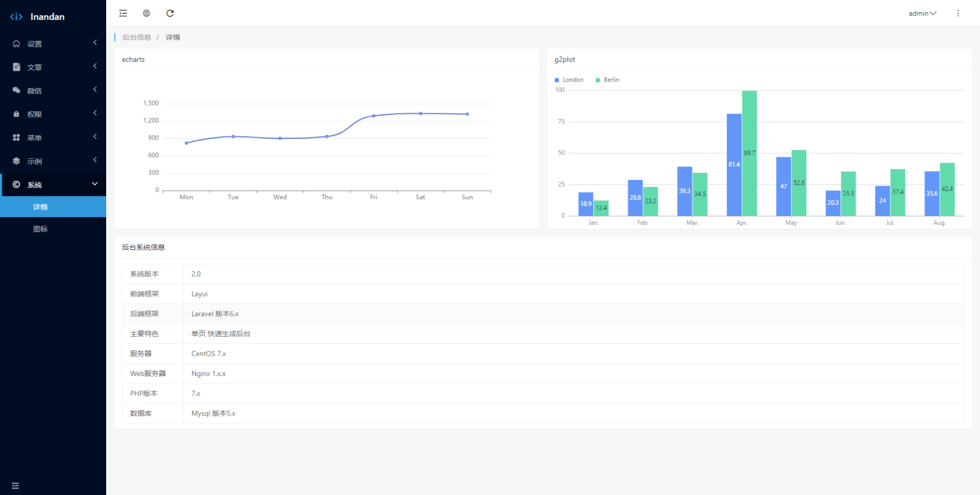Click the copyright icon beside 系统
The width and height of the screenshot is (980, 495).
coord(16,184)
